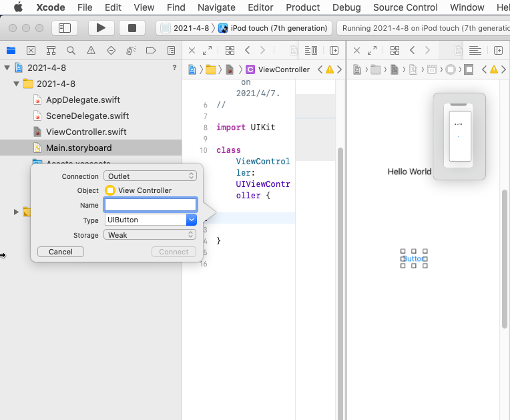Open the Report navigator icon
510x420 pixels.
coord(171,51)
